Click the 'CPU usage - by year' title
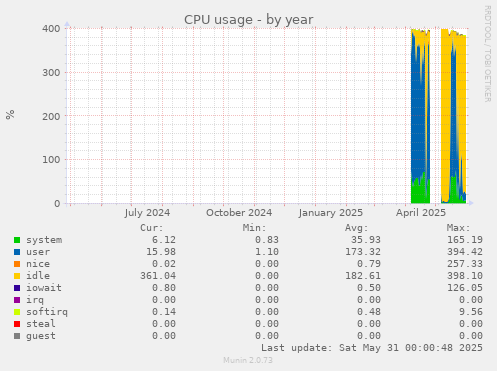 249,20
